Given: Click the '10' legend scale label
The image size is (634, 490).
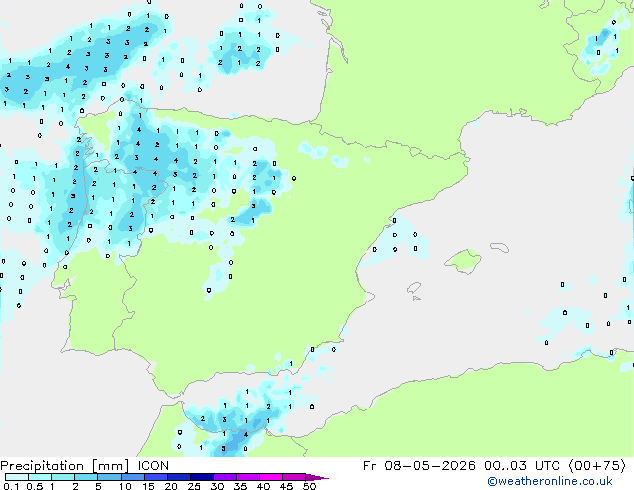Looking at the screenshot, I should 125,486.
